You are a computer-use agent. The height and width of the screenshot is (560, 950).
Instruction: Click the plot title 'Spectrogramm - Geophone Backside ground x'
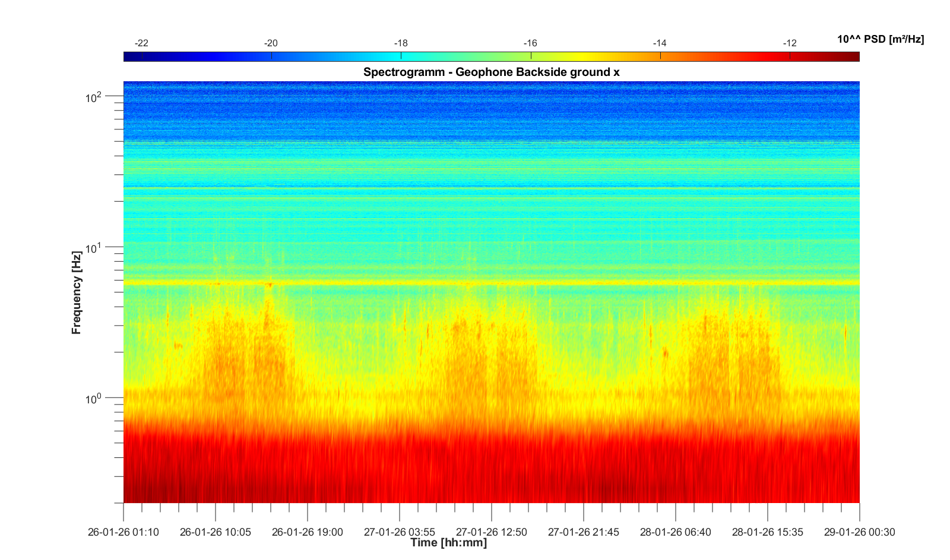point(491,72)
